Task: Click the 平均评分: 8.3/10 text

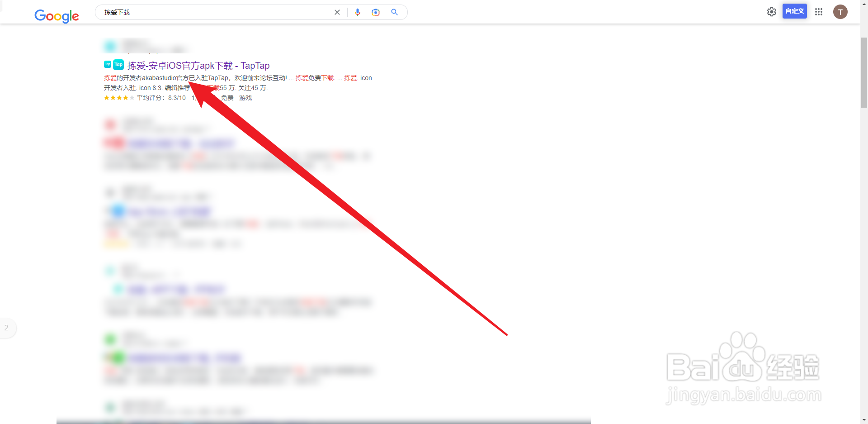Action: [x=161, y=98]
